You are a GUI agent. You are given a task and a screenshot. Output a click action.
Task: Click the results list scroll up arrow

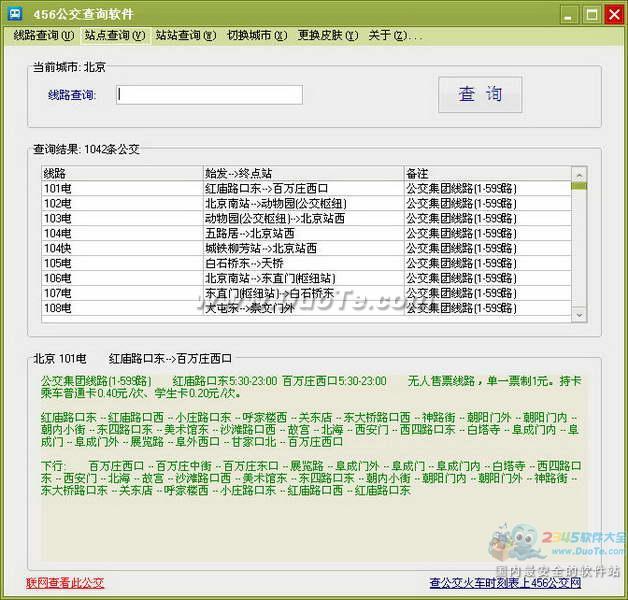click(579, 174)
